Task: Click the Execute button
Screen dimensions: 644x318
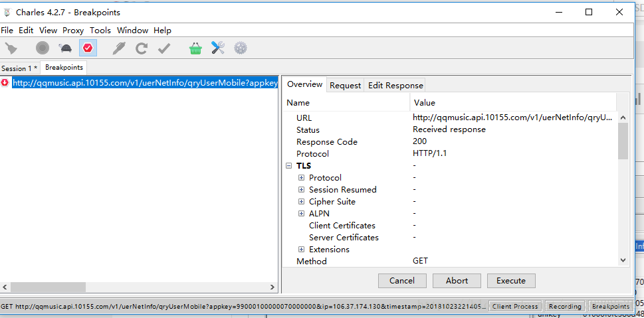Action: [511, 281]
